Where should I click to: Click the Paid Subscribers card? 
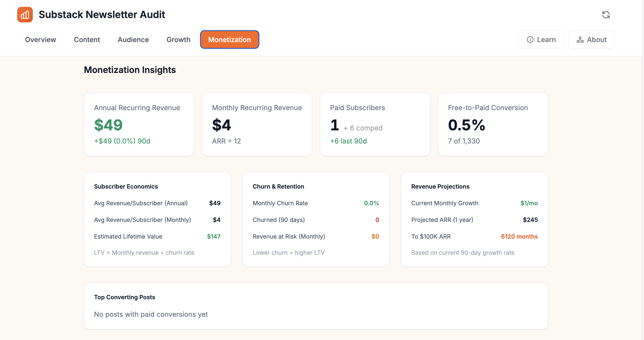pos(375,124)
